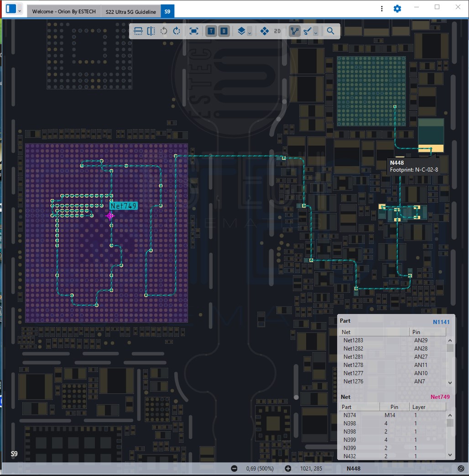
Task: Rotate the board clockwise
Action: (x=177, y=31)
